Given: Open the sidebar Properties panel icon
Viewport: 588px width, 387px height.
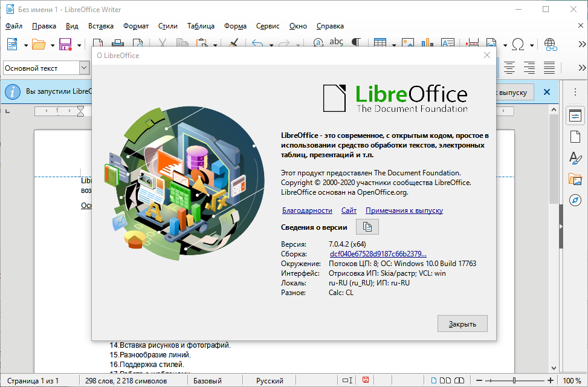Looking at the screenshot, I should point(575,115).
